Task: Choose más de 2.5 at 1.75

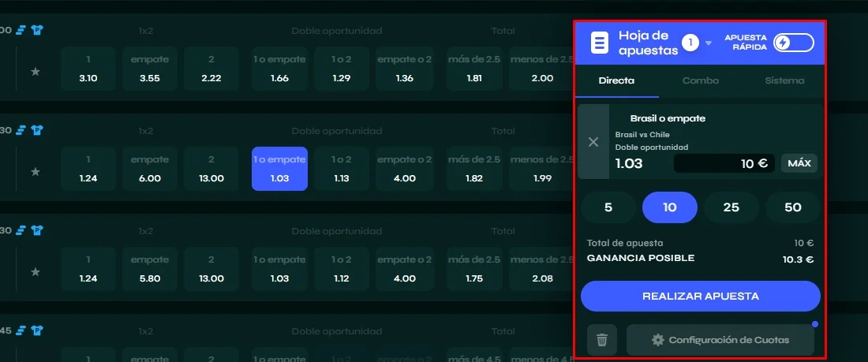Action: (x=474, y=269)
